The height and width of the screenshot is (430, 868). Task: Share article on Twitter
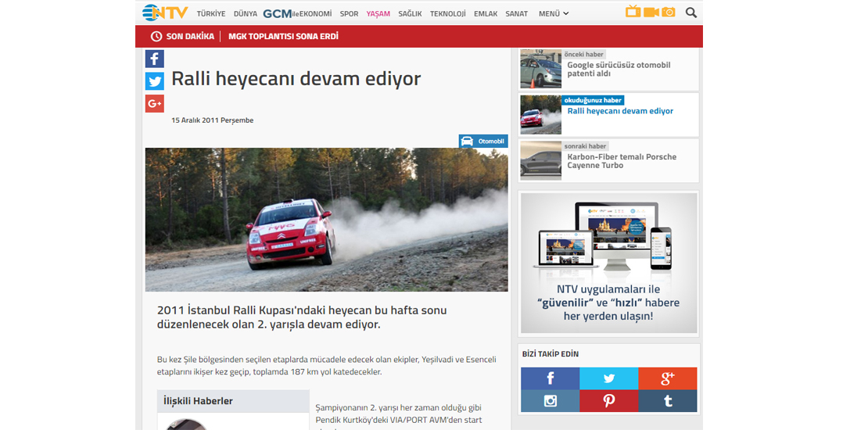click(x=154, y=81)
